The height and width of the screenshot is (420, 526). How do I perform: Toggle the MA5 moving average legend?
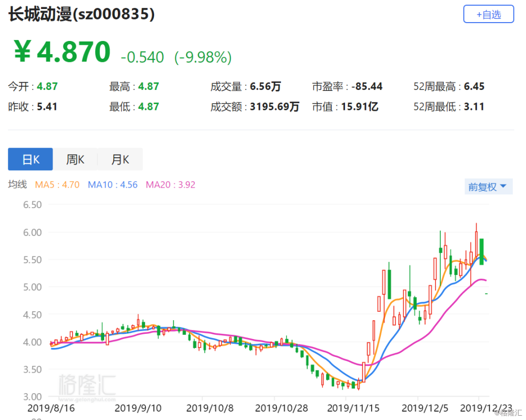pyautogui.click(x=57, y=185)
